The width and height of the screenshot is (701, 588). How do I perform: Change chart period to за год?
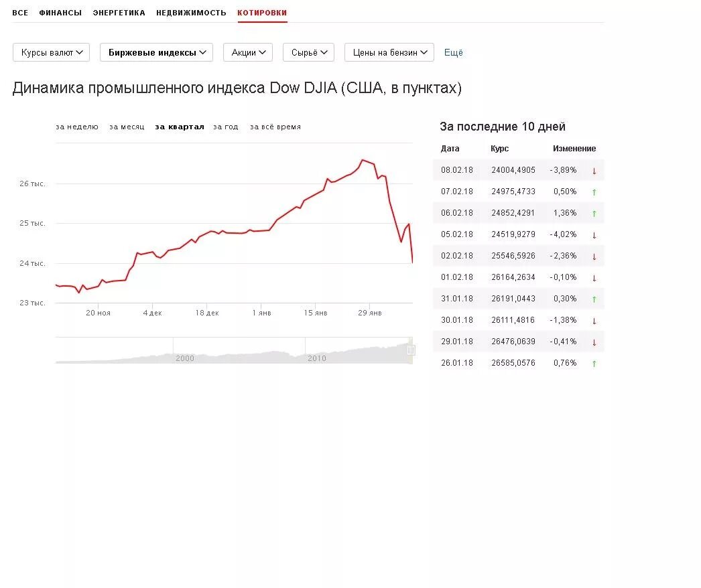(226, 127)
